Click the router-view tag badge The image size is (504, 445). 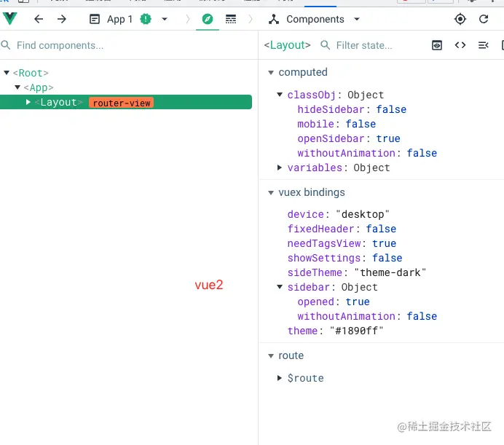click(x=122, y=103)
